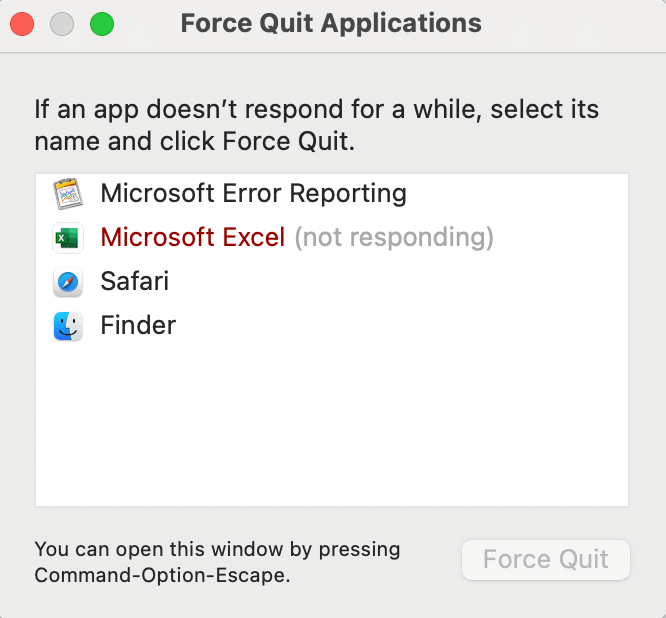The height and width of the screenshot is (618, 666).
Task: Click the Microsoft Error Reporting app icon
Action: pyautogui.click(x=68, y=194)
